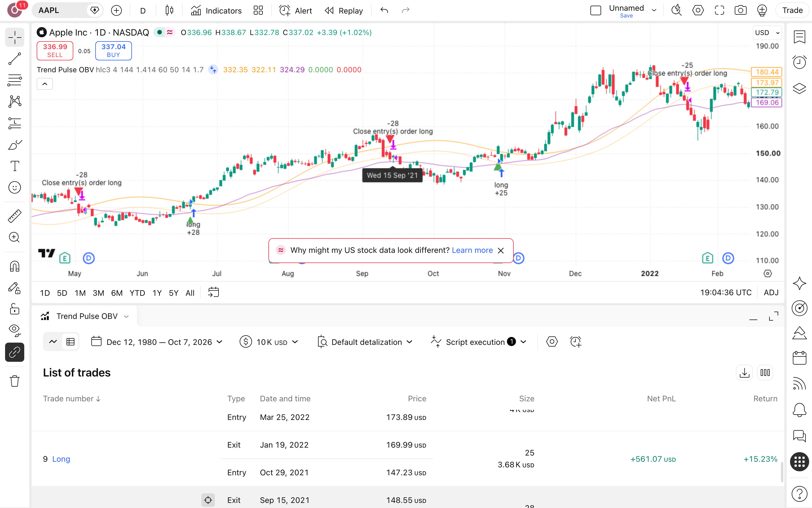Change the candlestick chart type

169,10
